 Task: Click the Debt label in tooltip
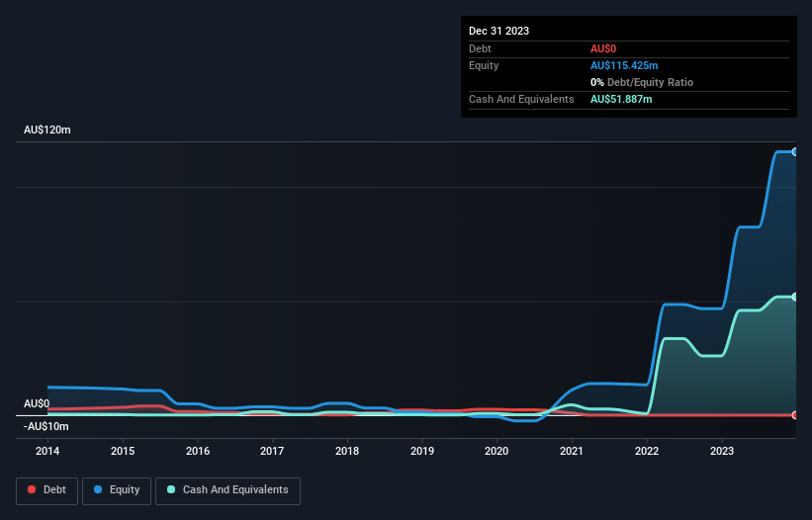coord(480,48)
